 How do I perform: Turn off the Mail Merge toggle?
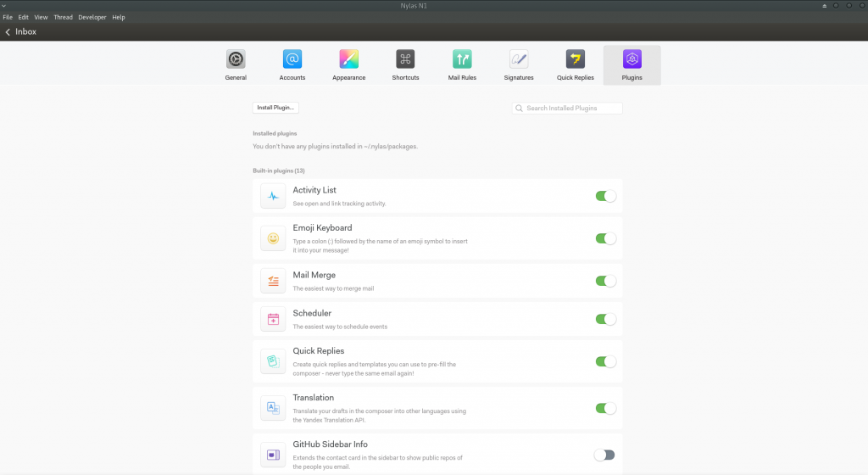click(605, 282)
